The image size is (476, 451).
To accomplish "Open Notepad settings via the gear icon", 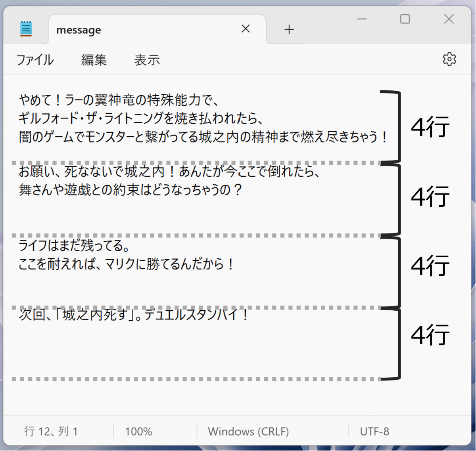I will coord(449,59).
